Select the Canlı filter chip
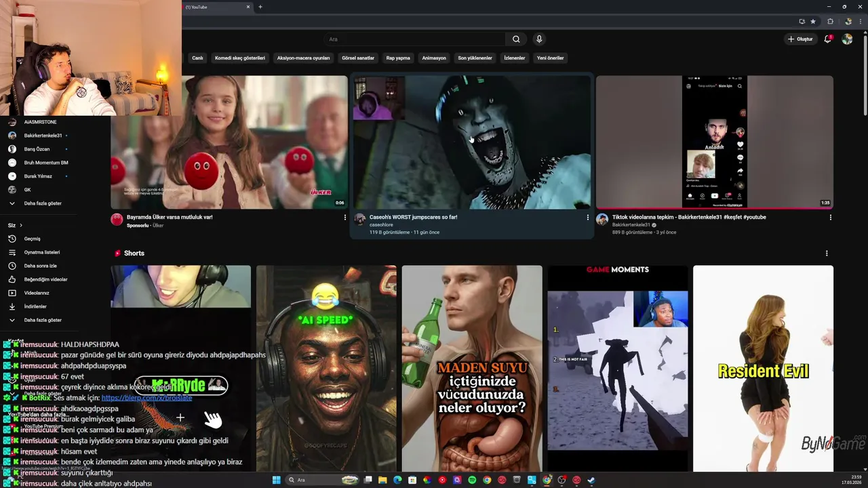The width and height of the screenshot is (868, 488). [197, 58]
